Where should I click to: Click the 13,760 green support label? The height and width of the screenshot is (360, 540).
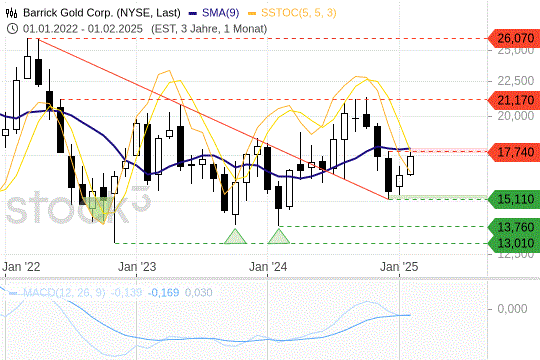(514, 227)
